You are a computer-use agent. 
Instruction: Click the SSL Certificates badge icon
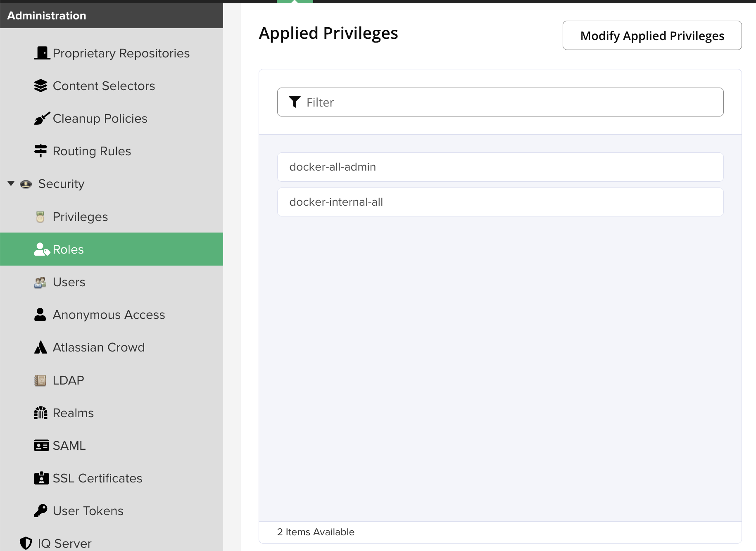[41, 478]
